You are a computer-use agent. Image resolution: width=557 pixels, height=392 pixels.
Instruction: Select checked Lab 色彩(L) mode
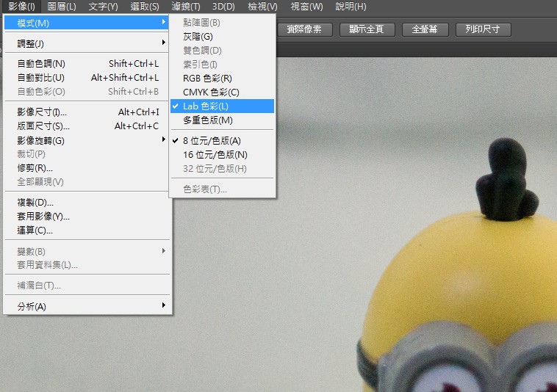coord(223,106)
